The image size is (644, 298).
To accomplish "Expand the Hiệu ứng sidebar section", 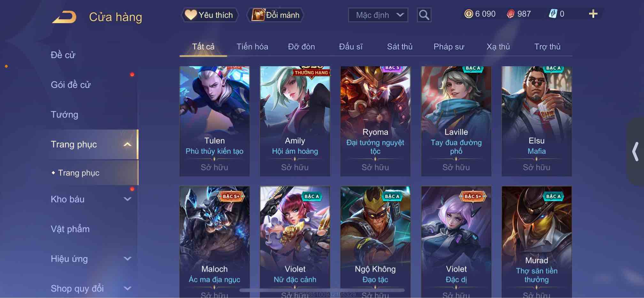I will [127, 259].
